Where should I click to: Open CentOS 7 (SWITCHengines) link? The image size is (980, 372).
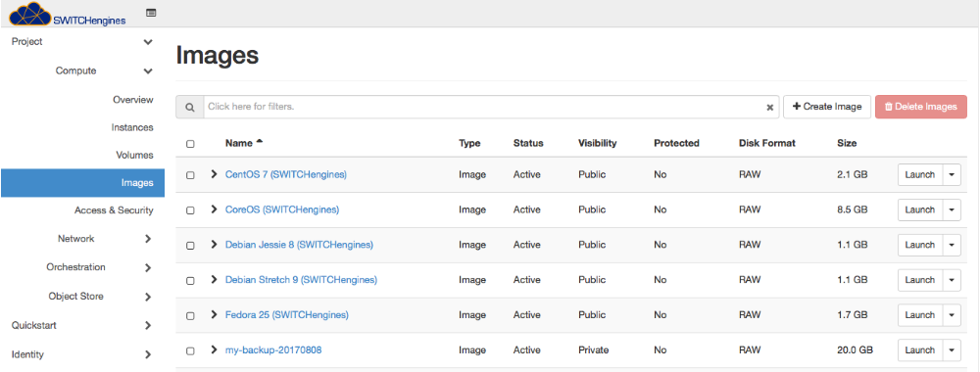tap(285, 175)
